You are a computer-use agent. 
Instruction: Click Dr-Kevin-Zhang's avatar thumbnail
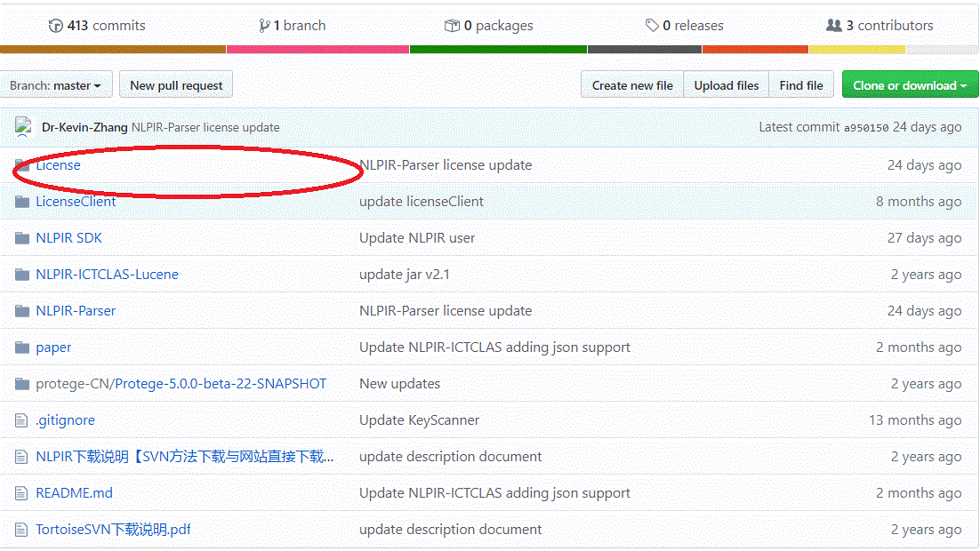coord(22,127)
